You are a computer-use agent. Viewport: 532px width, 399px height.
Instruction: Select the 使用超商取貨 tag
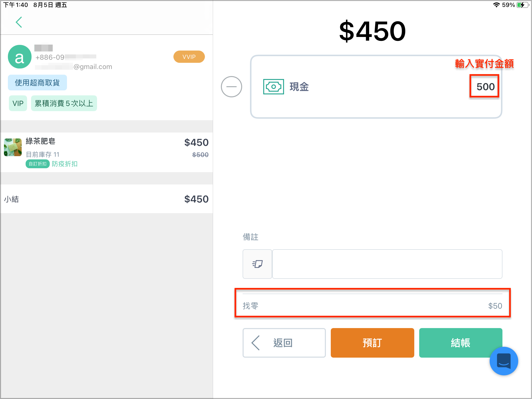pyautogui.click(x=37, y=83)
